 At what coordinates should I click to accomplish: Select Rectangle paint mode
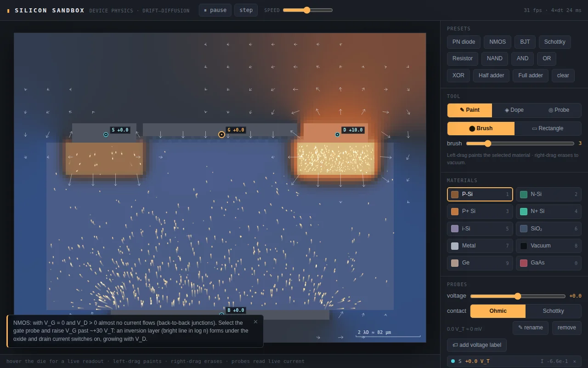(548, 128)
